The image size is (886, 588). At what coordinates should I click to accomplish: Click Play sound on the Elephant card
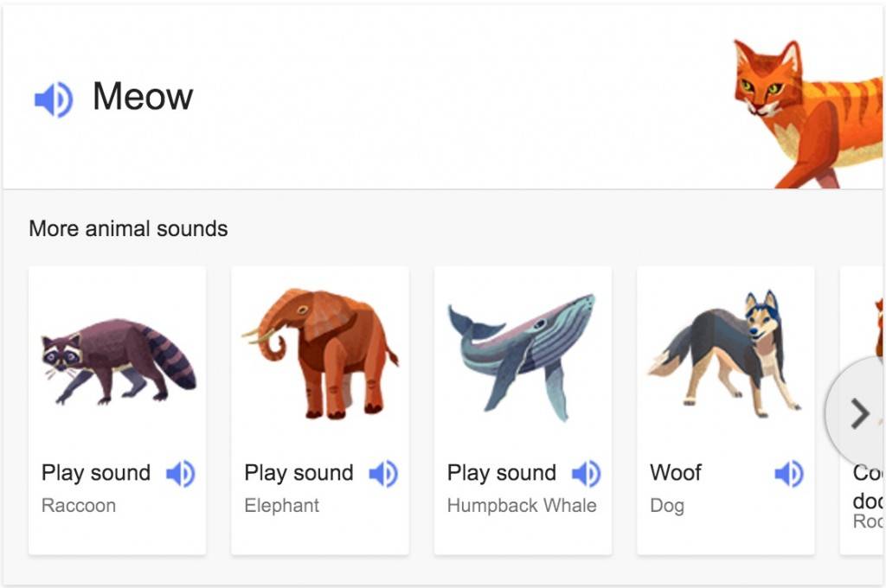point(298,473)
